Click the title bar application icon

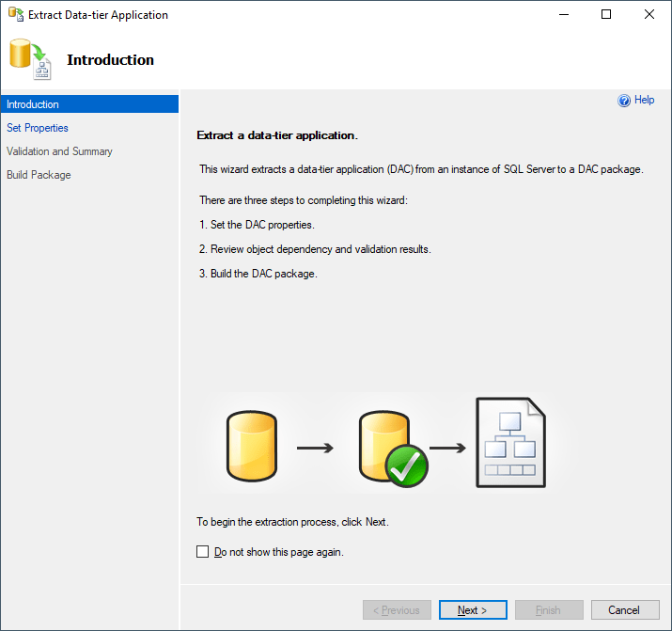[x=16, y=15]
